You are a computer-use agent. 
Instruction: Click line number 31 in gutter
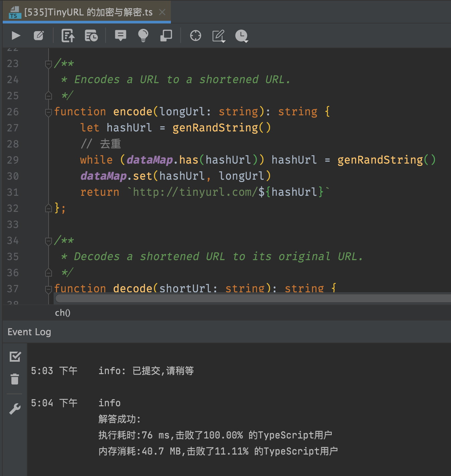click(x=13, y=192)
